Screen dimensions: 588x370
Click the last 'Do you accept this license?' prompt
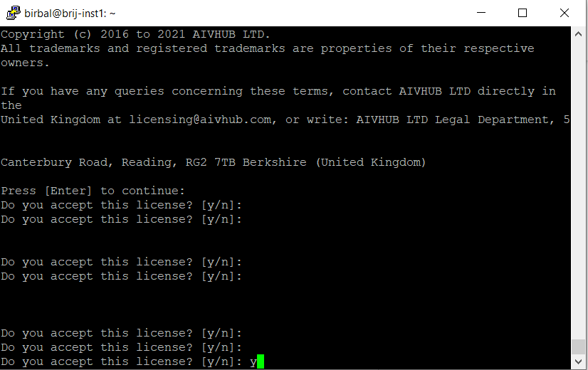[122, 361]
